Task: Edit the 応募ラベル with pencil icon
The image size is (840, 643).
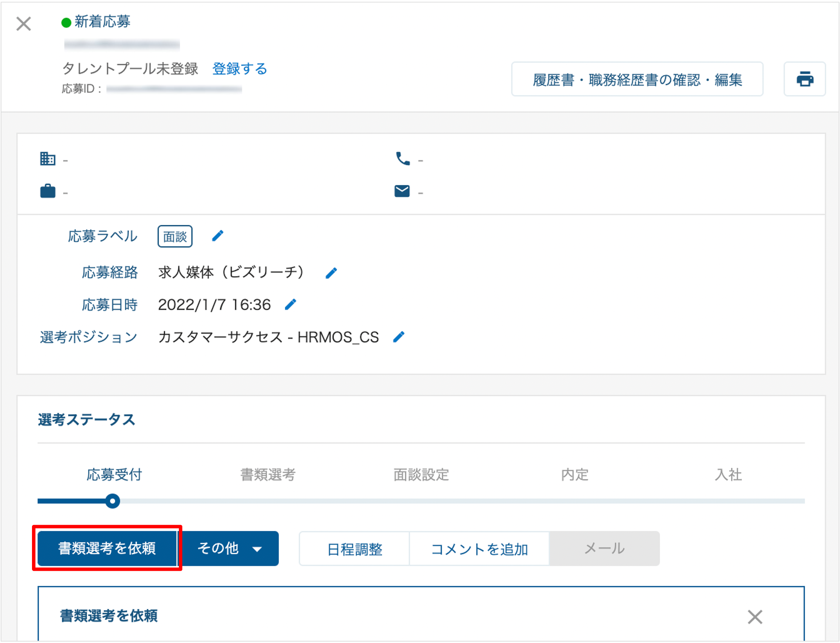Action: point(217,236)
